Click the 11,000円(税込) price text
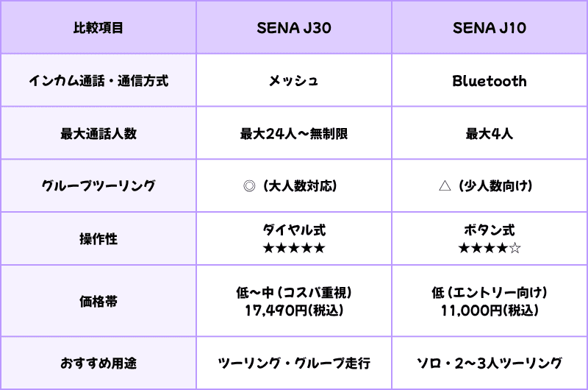Image resolution: width=588 pixels, height=390 pixels. tap(490, 311)
